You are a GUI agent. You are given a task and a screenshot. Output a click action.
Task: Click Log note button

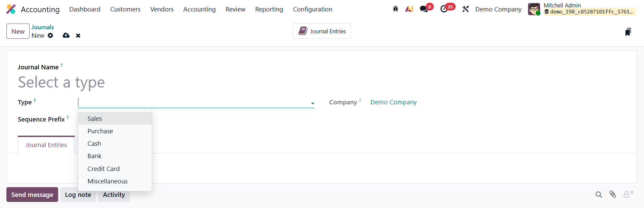coord(78,195)
